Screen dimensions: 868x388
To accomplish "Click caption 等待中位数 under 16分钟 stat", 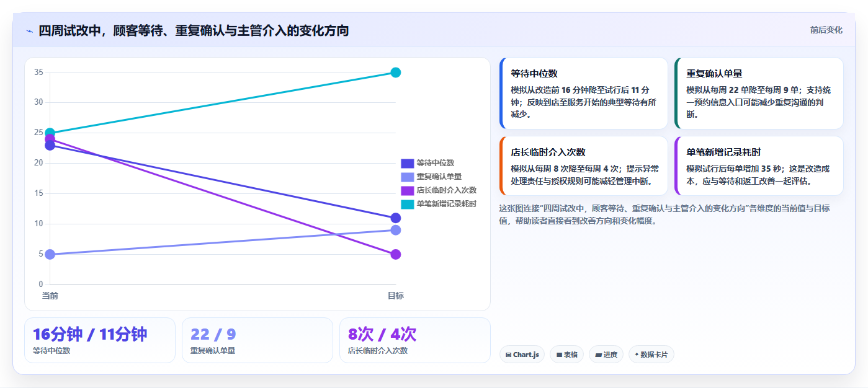I will 51,351.
